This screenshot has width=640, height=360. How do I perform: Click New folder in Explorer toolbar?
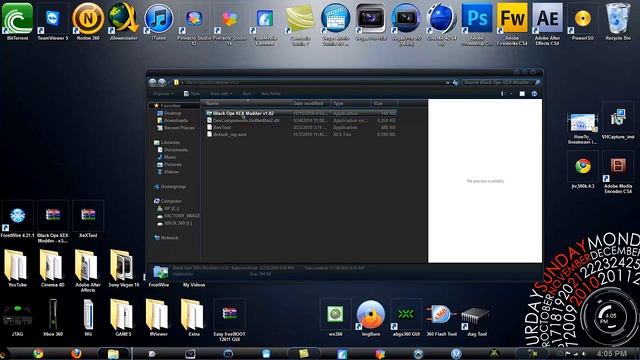(x=270, y=94)
